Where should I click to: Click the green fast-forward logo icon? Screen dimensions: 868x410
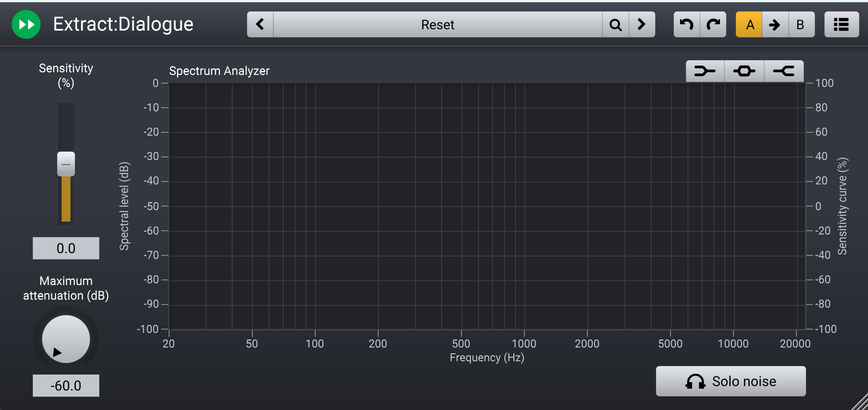pyautogui.click(x=26, y=24)
